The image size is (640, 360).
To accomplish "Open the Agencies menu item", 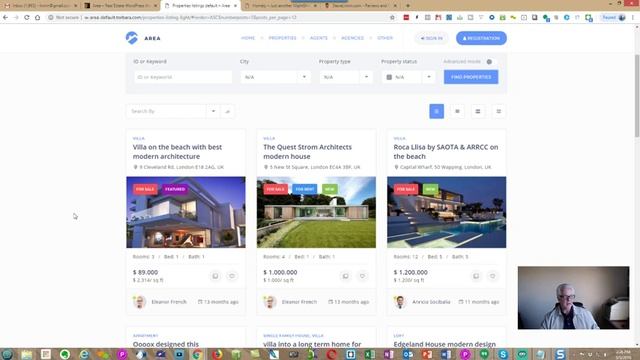I will tap(352, 38).
